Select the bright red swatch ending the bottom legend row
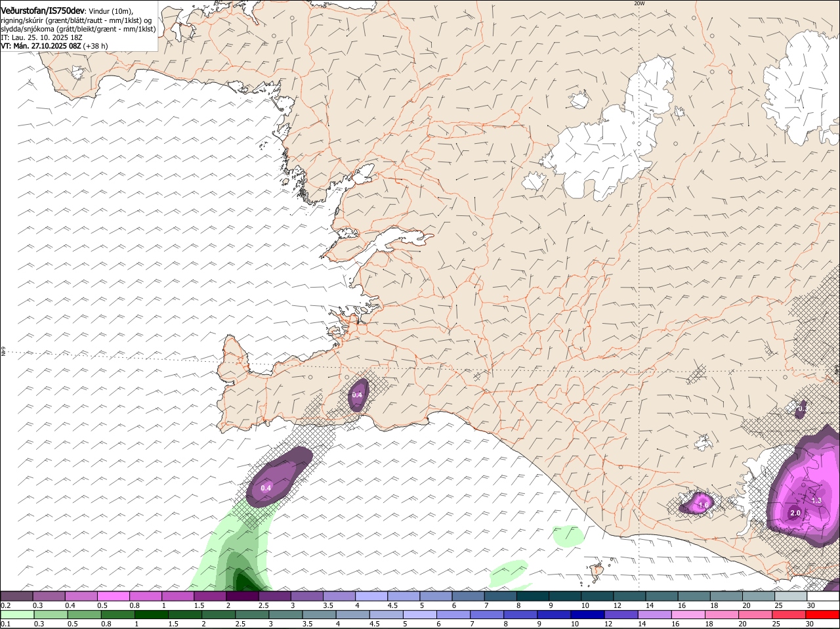The image size is (840, 629). (823, 614)
